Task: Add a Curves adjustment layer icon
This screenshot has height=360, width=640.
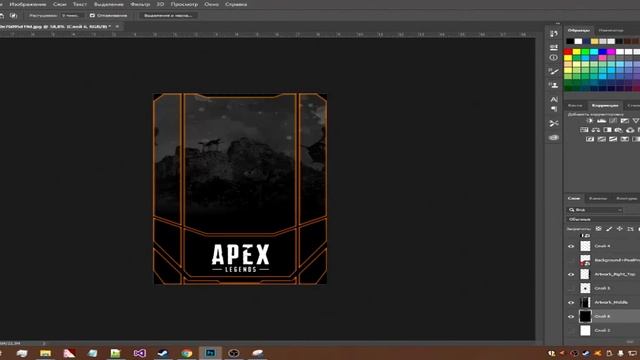Action: 613,121
